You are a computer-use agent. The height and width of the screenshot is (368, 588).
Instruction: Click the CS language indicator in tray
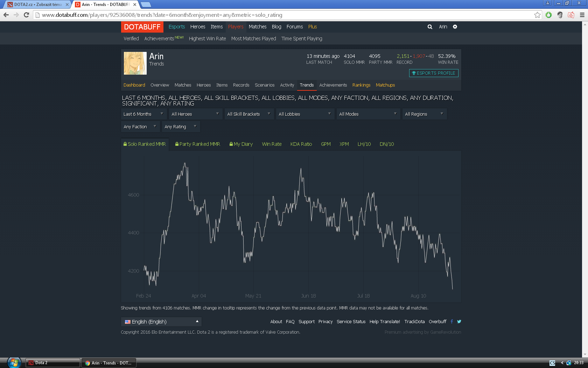552,363
